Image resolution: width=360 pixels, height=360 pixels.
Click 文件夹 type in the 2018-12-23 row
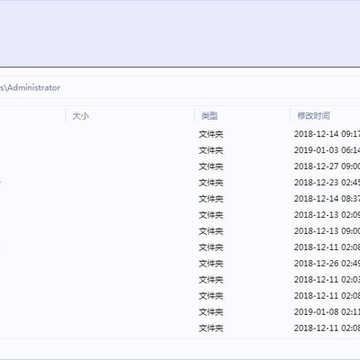pos(211,183)
